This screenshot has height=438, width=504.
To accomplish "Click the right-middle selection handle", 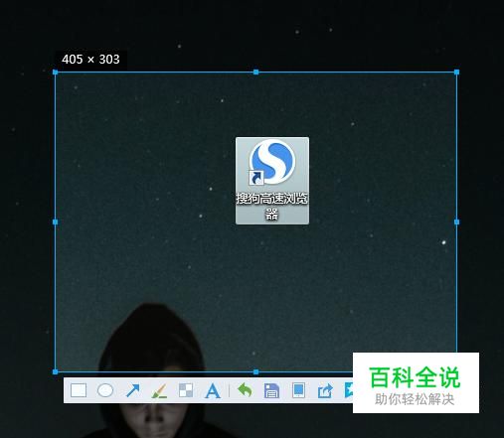I will click(x=456, y=221).
